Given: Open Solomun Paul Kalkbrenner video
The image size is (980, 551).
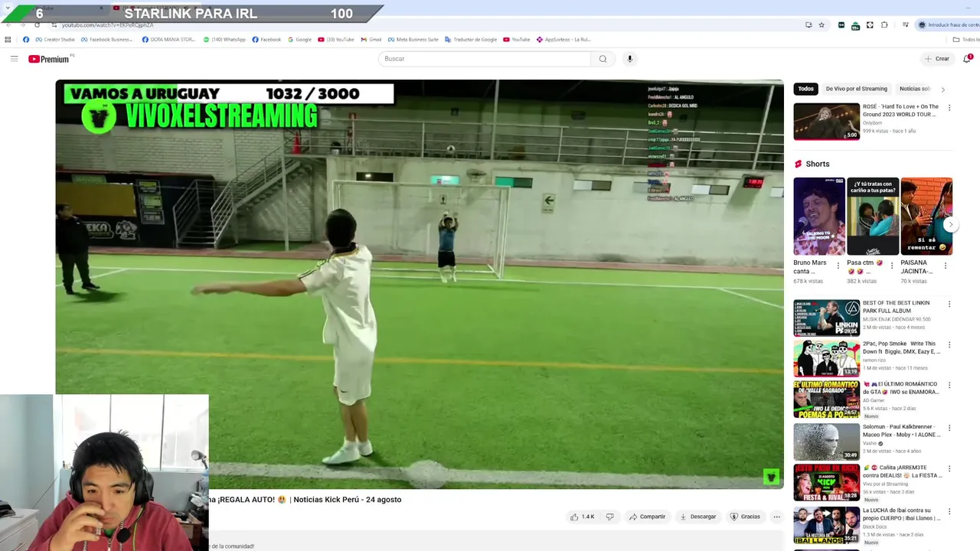Looking at the screenshot, I should click(x=826, y=442).
